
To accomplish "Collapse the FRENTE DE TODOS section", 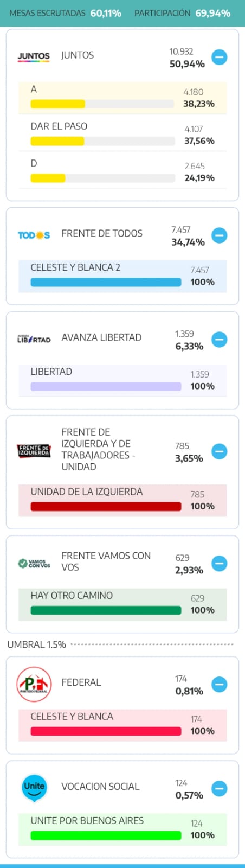I will (219, 235).
